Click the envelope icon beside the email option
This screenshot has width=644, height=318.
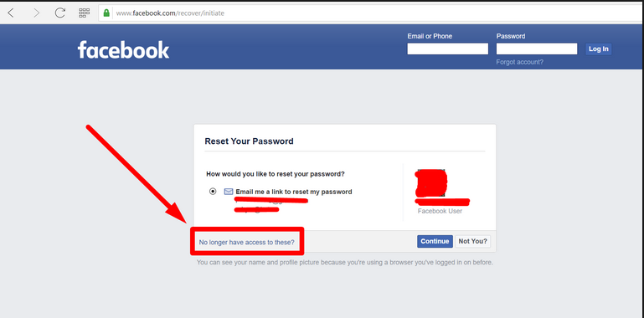[229, 192]
